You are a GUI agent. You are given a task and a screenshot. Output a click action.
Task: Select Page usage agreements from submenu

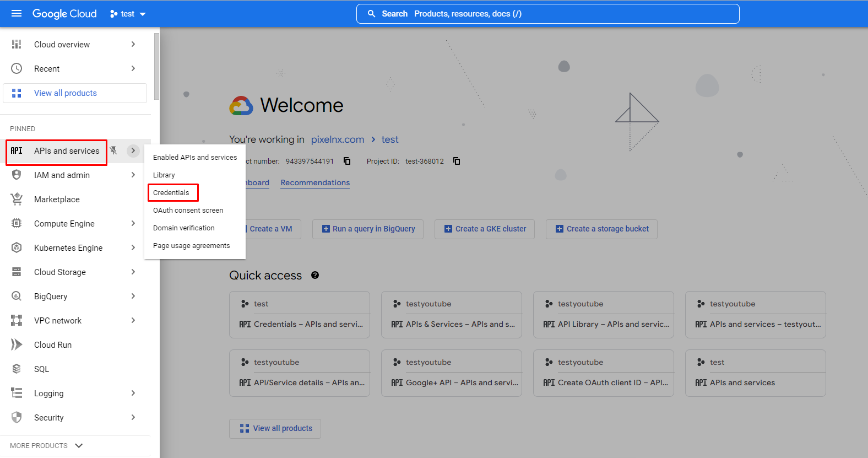point(195,245)
